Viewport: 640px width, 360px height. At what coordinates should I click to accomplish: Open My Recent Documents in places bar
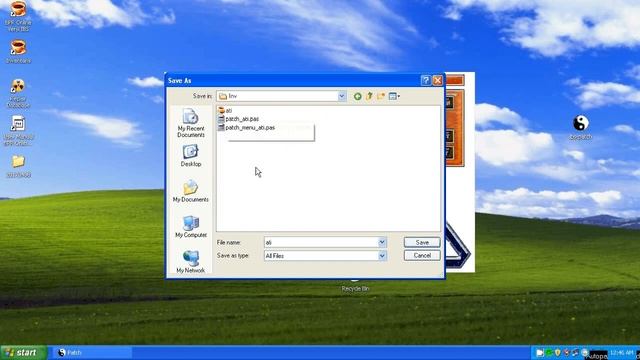coord(191,122)
